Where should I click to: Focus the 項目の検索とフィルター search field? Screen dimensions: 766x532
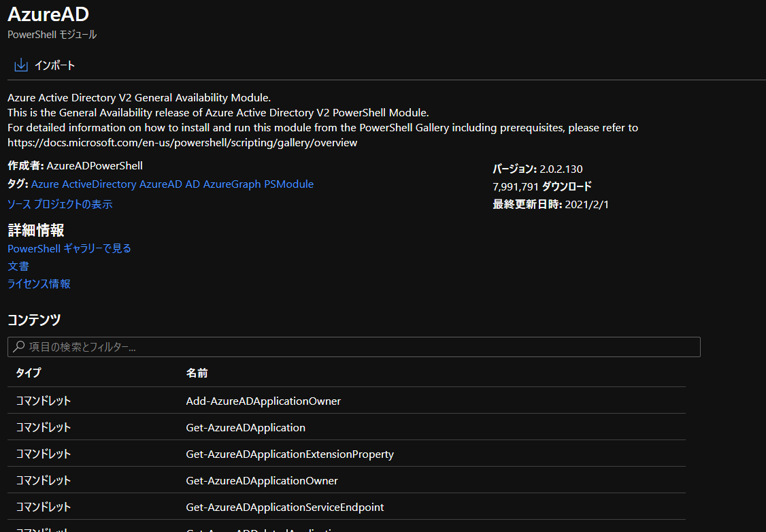pos(354,347)
